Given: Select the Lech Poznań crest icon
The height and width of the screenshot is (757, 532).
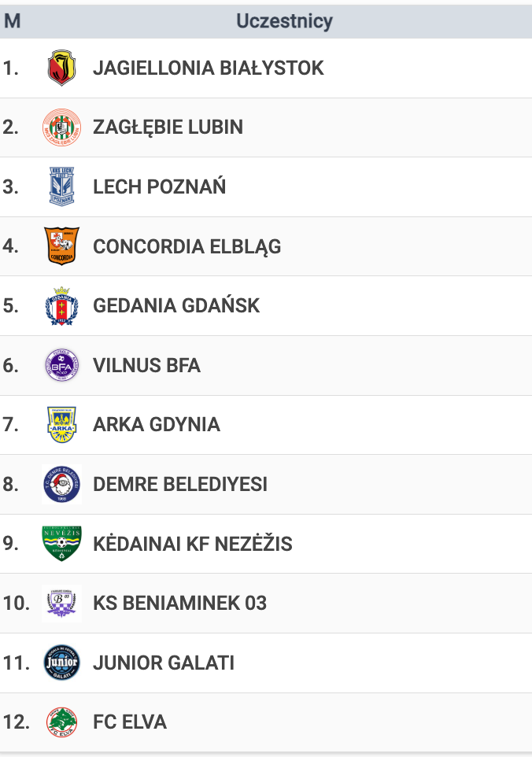Looking at the screenshot, I should click(x=62, y=186).
